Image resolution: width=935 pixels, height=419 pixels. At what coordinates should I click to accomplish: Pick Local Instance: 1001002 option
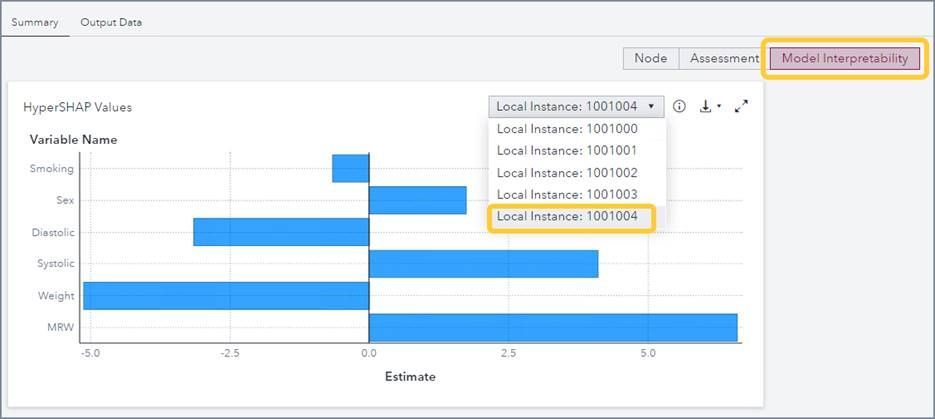[566, 173]
